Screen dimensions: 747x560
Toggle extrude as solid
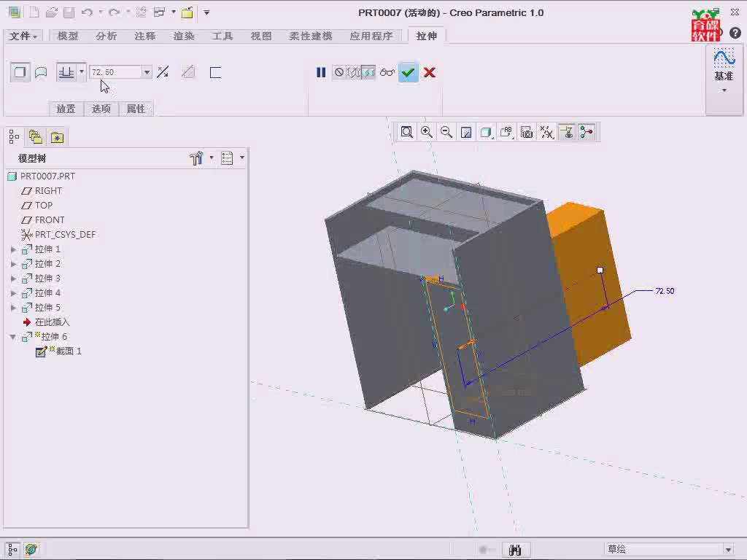tap(20, 72)
